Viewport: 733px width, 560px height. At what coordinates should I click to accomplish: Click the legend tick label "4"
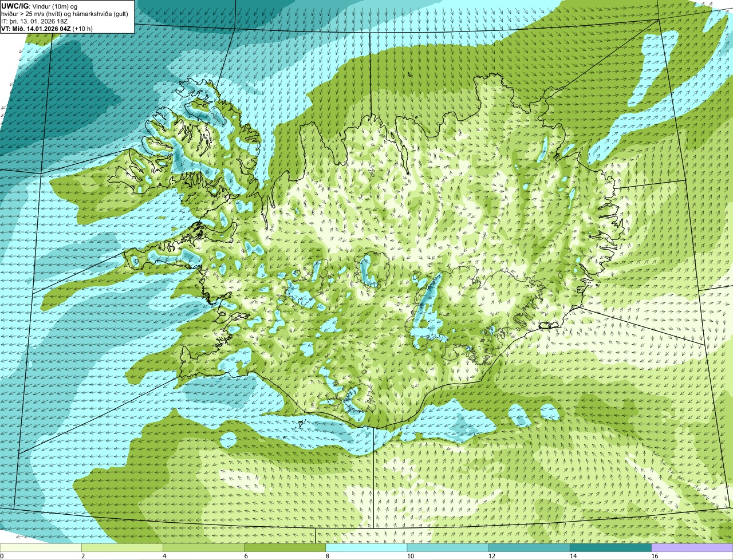tap(164, 556)
